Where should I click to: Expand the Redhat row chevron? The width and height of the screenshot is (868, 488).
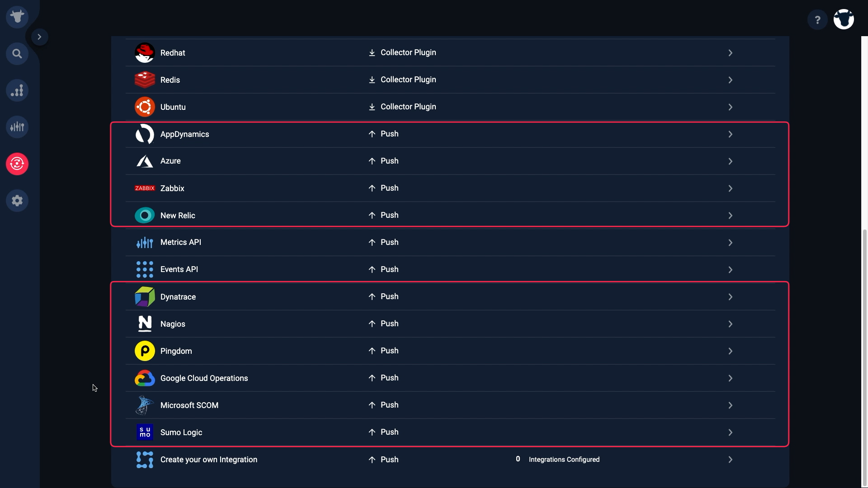click(730, 53)
